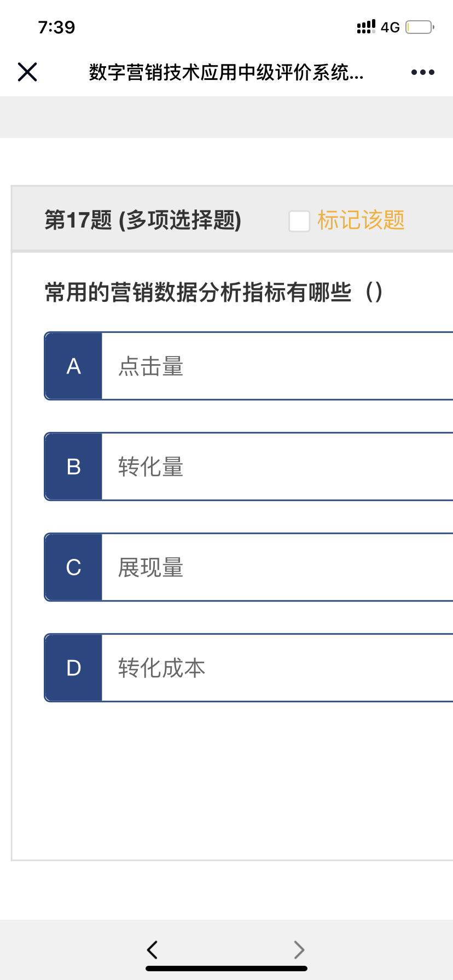Screen dimensions: 453x980
Task: Tap the cellular signal bars icon
Action: (x=366, y=27)
